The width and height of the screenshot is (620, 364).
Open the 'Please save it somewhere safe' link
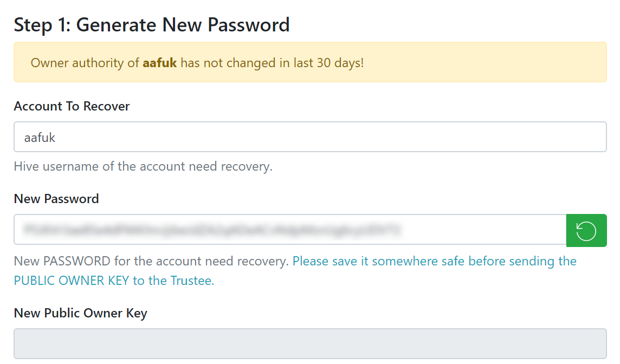point(434,261)
